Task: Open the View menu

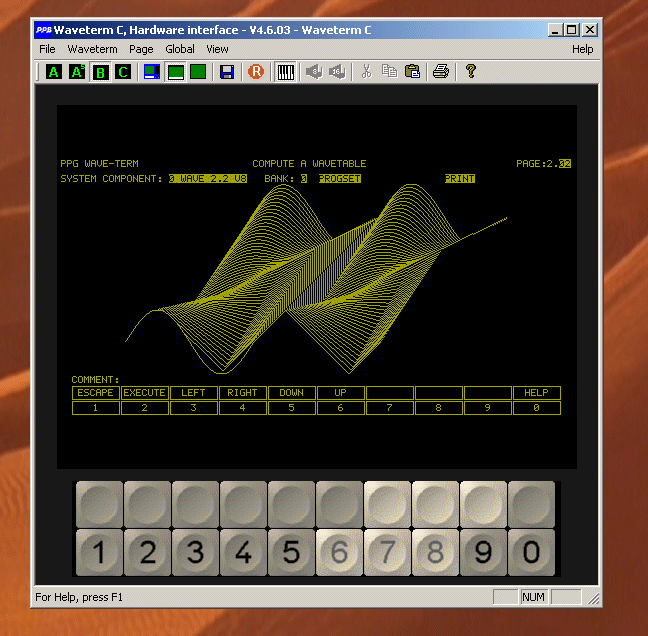Action: click(217, 49)
